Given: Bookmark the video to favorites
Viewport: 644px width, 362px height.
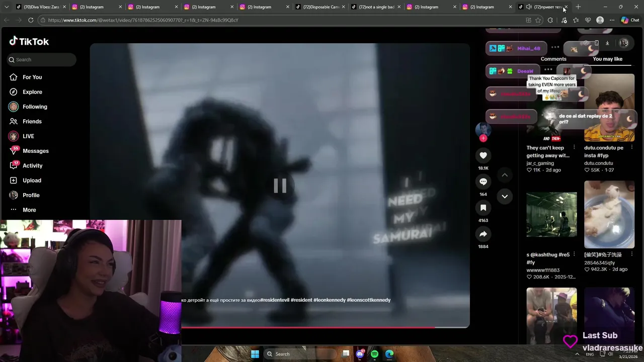Looking at the screenshot, I should coord(483,208).
